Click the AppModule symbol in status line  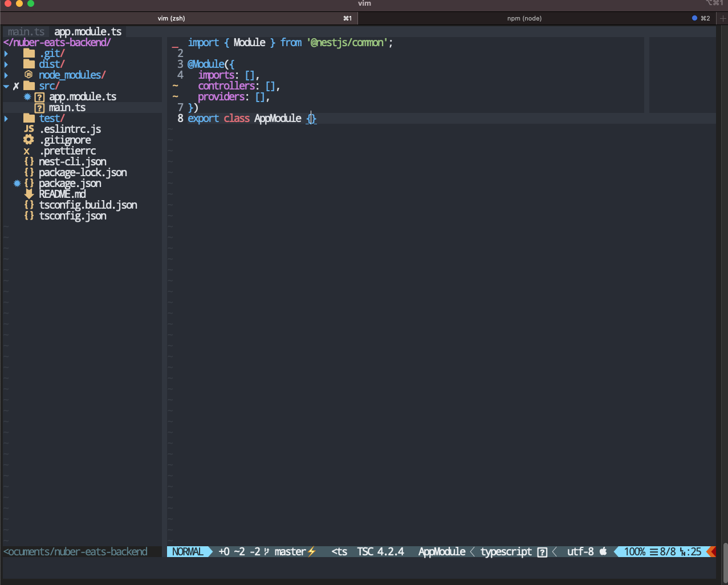[442, 552]
